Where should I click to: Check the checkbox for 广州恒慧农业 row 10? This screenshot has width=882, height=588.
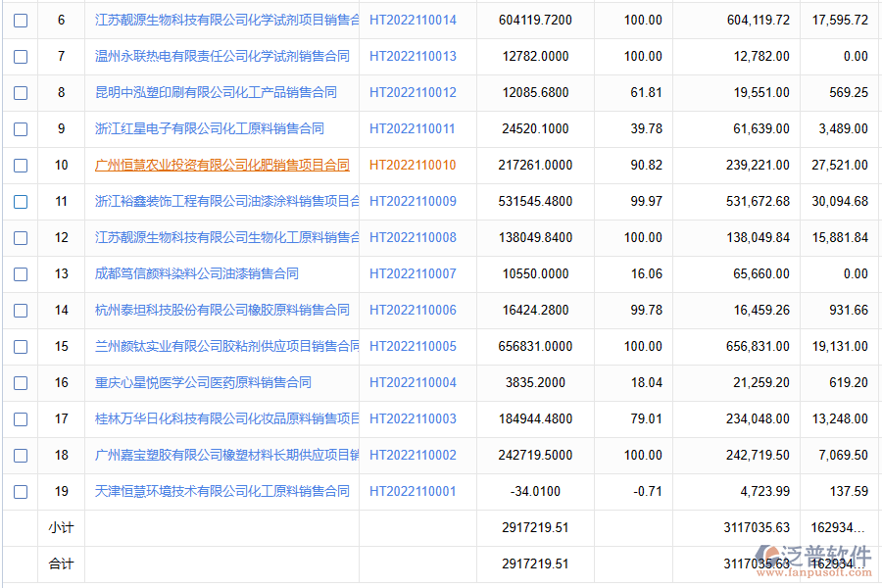(x=21, y=165)
